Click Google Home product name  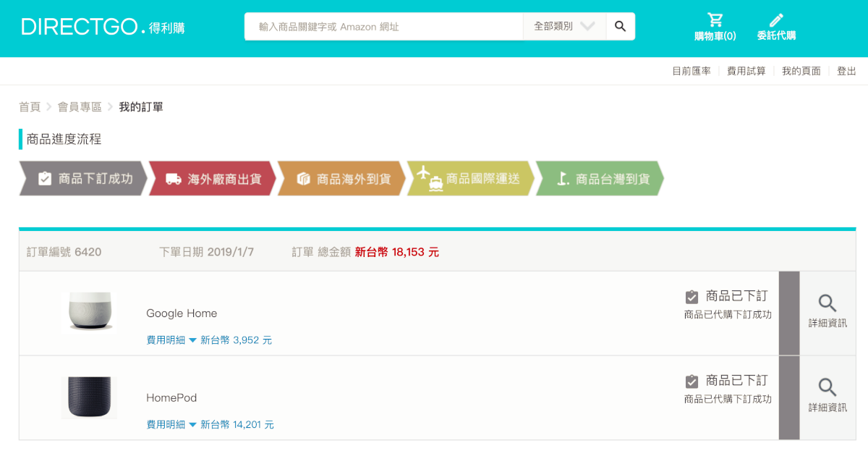click(x=182, y=313)
